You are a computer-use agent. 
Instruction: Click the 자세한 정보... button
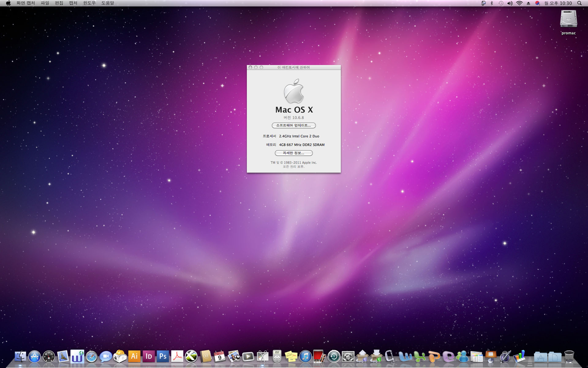tap(293, 153)
